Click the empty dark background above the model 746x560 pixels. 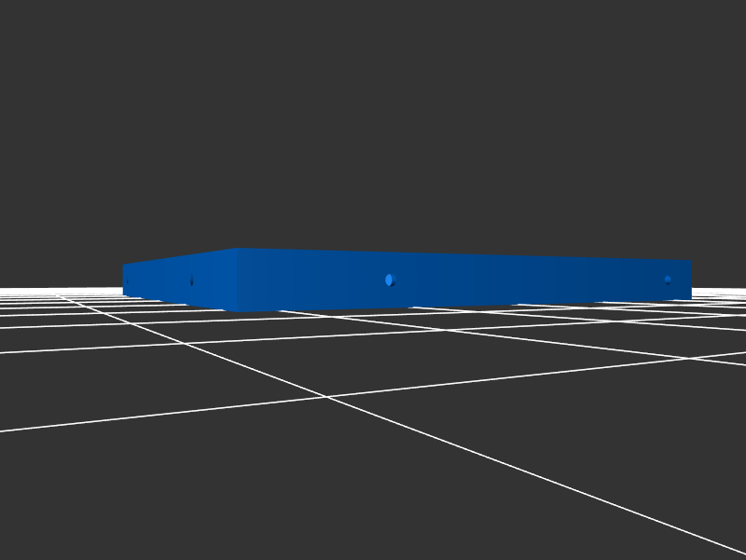coord(373,112)
